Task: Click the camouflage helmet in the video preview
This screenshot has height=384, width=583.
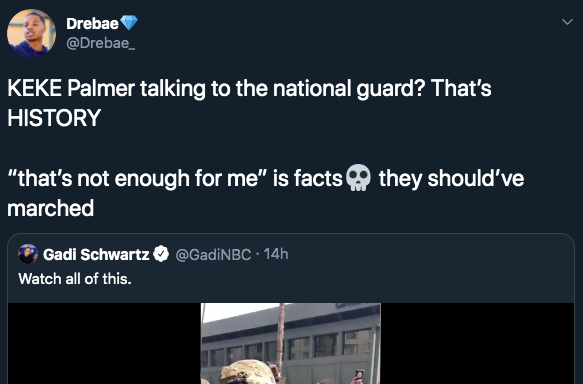Action: point(247,372)
